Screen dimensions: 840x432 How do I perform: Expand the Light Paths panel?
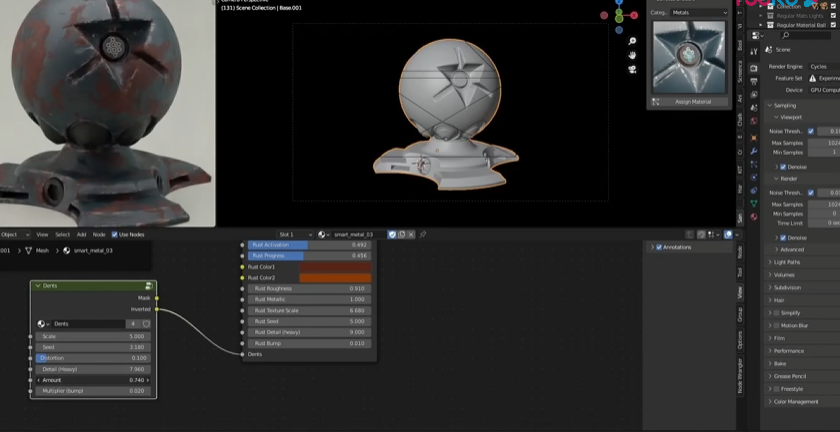pyautogui.click(x=787, y=262)
